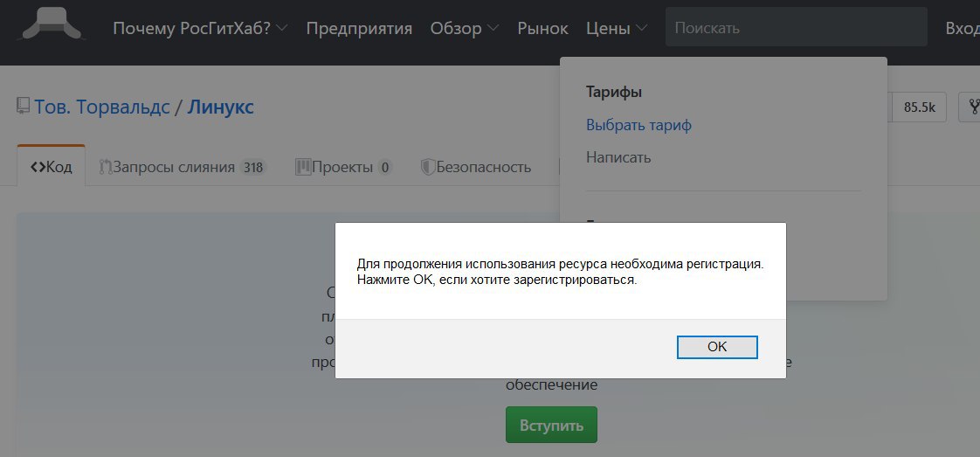Viewport: 980px width, 457px height.
Task: Open the Рынок link
Action: pyautogui.click(x=542, y=28)
